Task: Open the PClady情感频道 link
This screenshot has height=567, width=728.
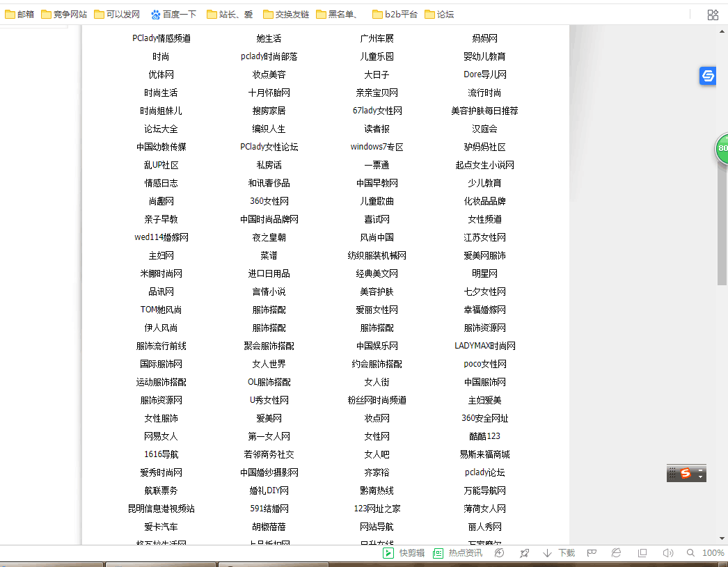Action: click(161, 38)
